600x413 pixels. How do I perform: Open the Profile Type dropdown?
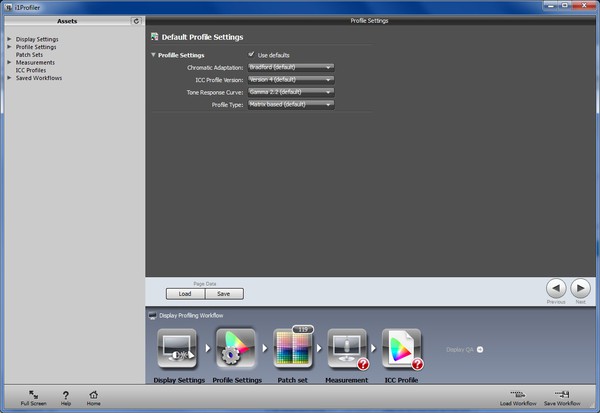pos(291,104)
